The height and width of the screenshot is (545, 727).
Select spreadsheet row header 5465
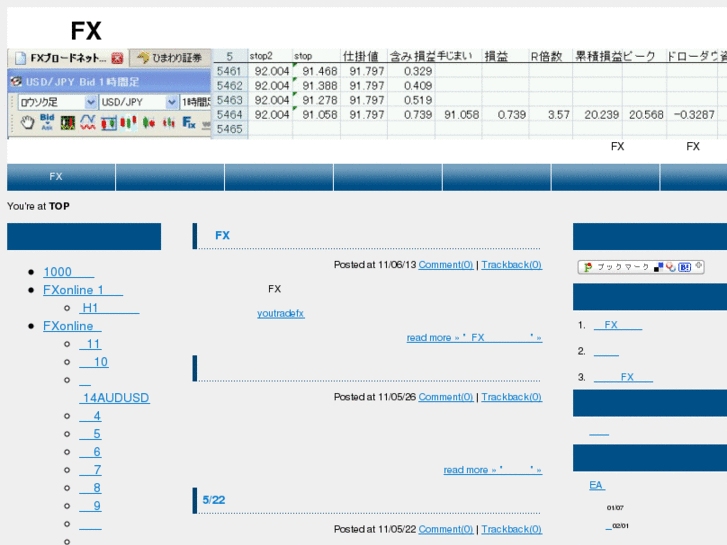(230, 129)
